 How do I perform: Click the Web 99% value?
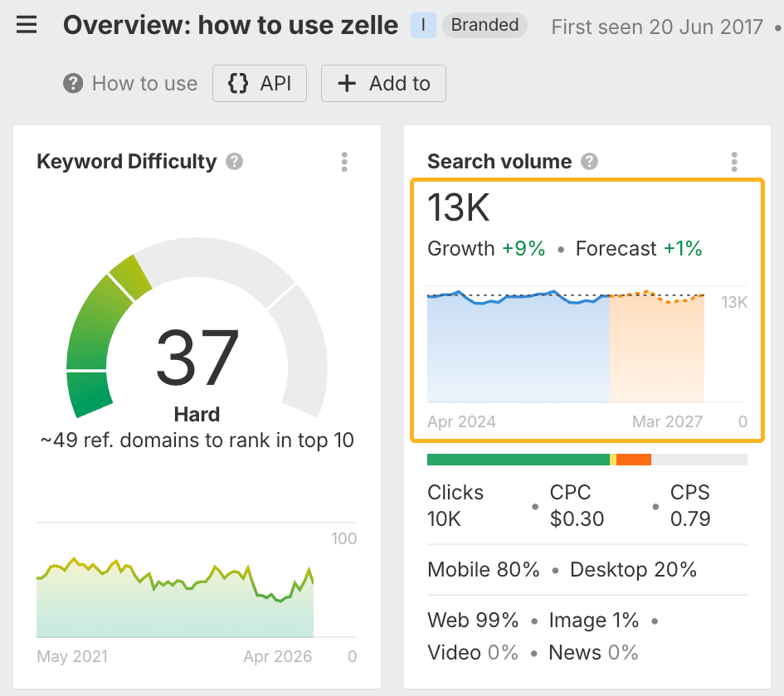pyautogui.click(x=473, y=620)
